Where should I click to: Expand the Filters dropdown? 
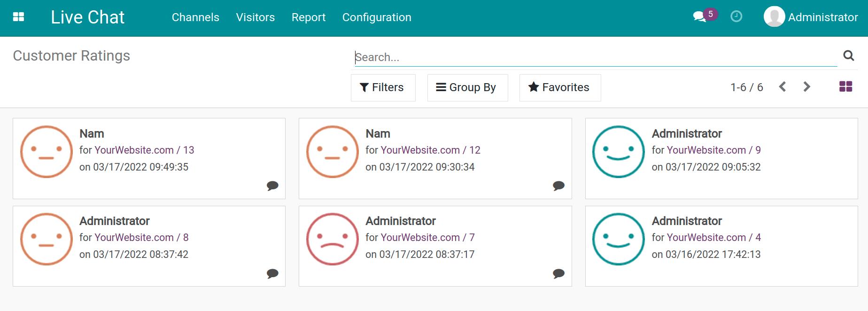point(383,88)
